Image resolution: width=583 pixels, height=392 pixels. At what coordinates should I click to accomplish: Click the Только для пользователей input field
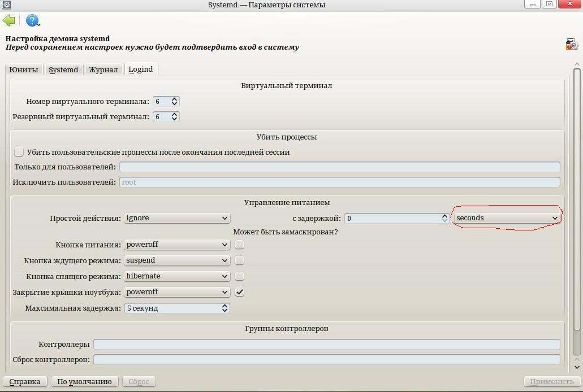(339, 167)
